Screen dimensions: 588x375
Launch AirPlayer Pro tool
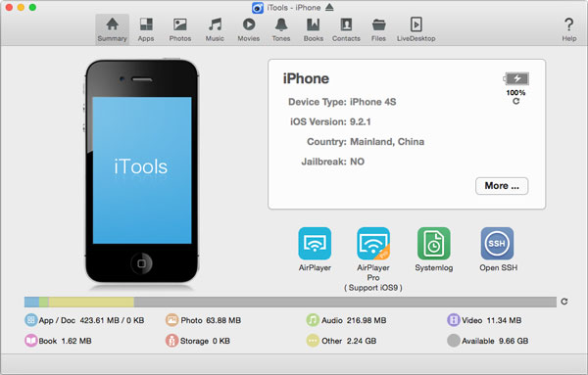pyautogui.click(x=373, y=244)
